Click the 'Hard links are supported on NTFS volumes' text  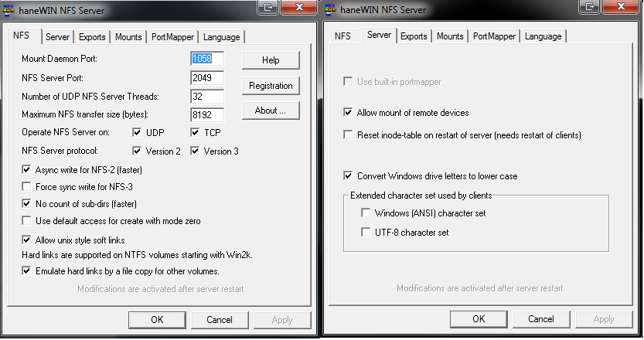137,255
